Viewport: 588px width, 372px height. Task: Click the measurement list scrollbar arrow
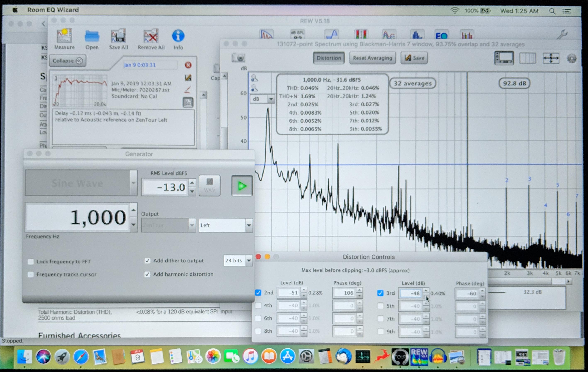tap(203, 95)
